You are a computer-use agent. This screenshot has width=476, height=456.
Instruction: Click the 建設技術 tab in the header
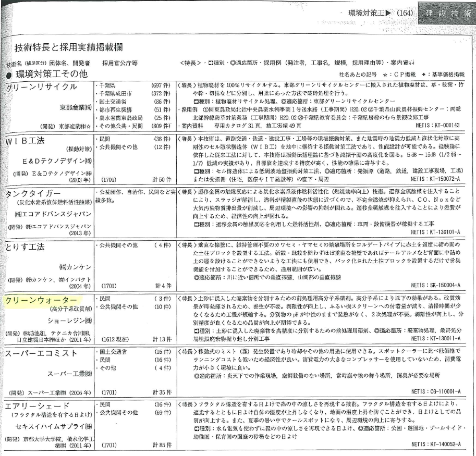click(447, 11)
